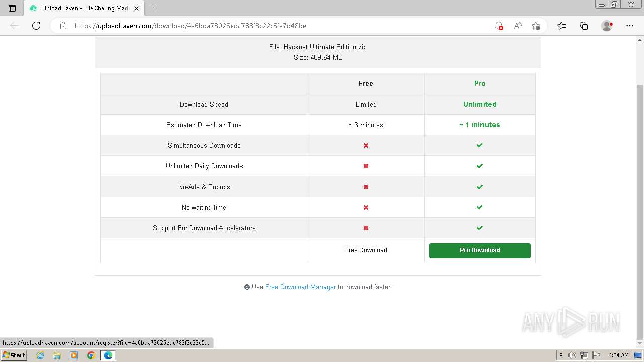View site information lock icon
The width and height of the screenshot is (644, 362).
click(x=63, y=26)
